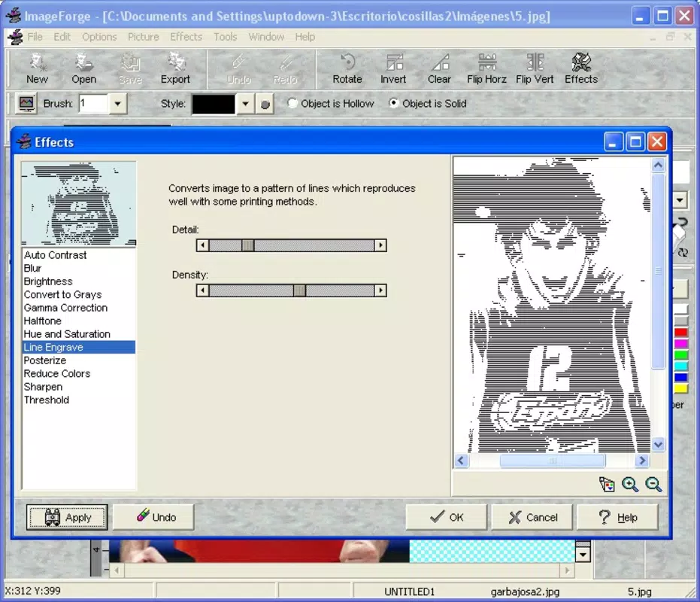Click the Undo button in Effects dialog
The image size is (700, 602).
pos(153,517)
